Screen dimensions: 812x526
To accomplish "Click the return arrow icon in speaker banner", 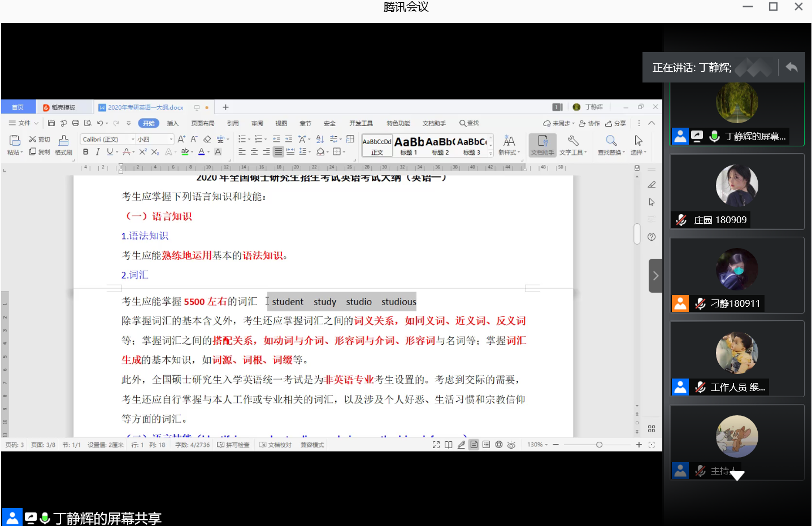I will (792, 67).
